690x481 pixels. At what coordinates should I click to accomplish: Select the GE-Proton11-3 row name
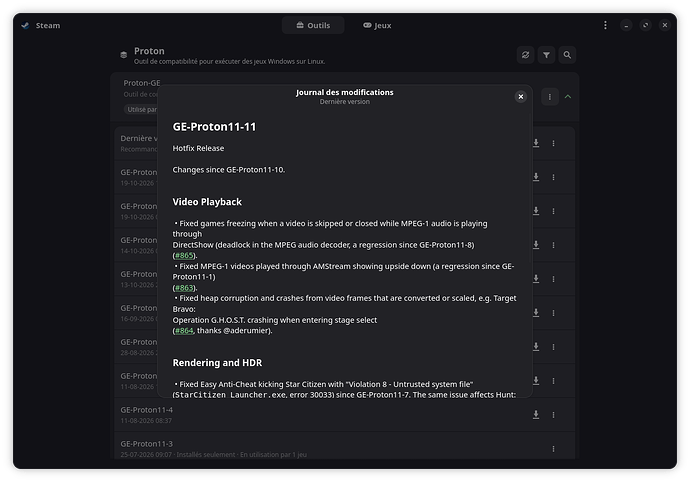tap(147, 444)
